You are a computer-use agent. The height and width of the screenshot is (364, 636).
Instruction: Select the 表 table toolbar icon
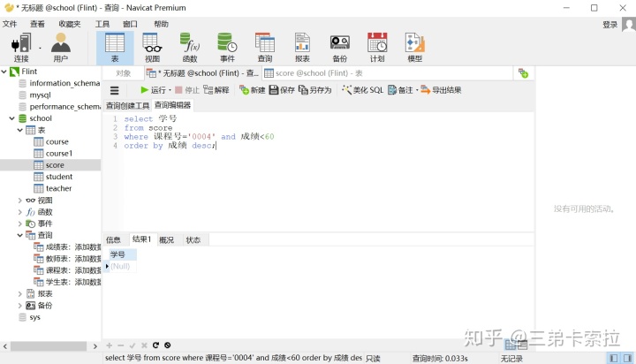tap(115, 48)
